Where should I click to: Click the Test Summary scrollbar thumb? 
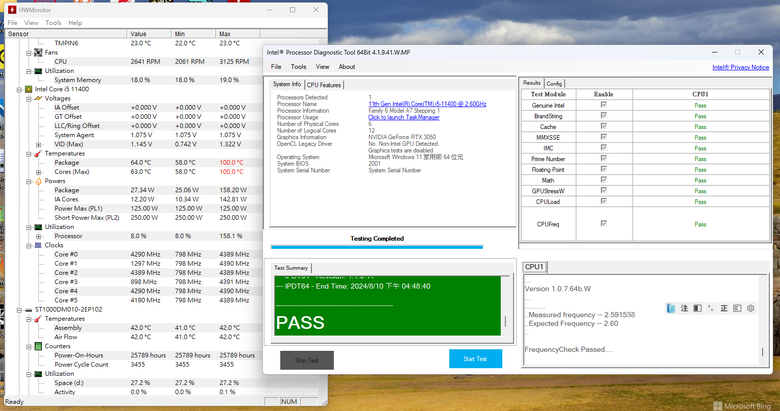coord(505,322)
